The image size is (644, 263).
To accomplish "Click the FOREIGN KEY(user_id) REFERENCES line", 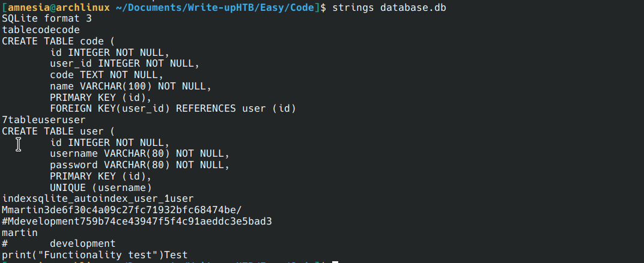I will [x=173, y=108].
